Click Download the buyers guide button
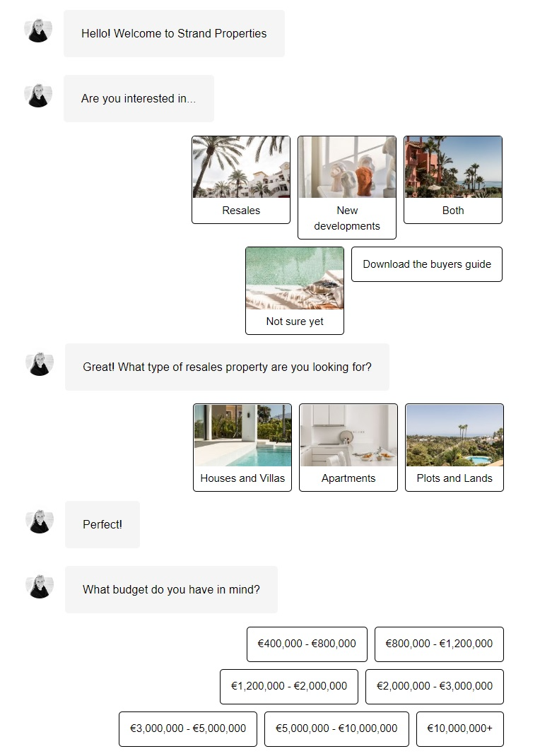 point(427,264)
